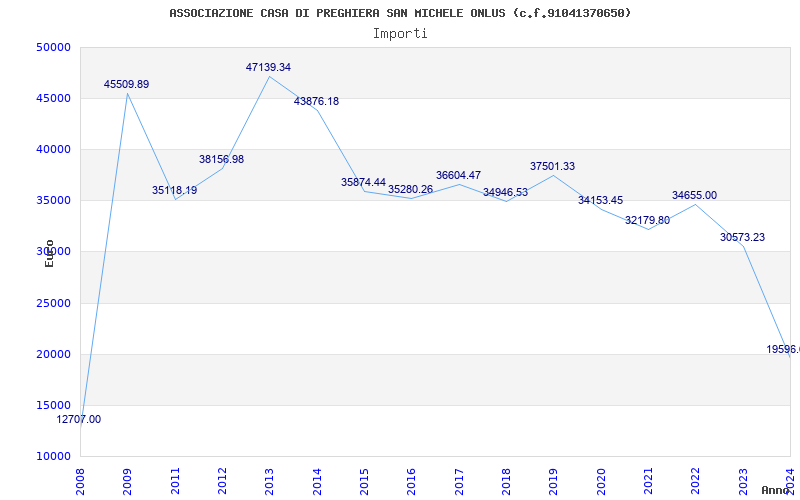Click the 43876.18 data label
This screenshot has width=800, height=500.
tap(316, 101)
